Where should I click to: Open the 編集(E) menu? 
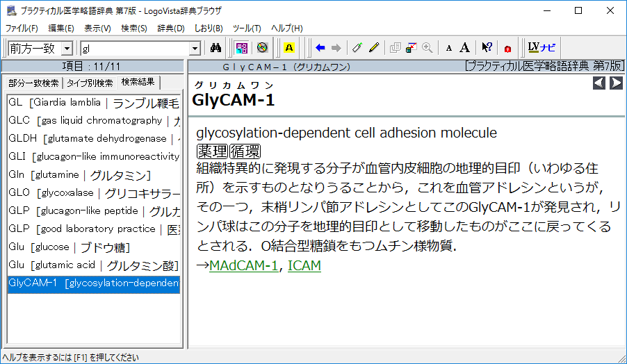tap(61, 28)
